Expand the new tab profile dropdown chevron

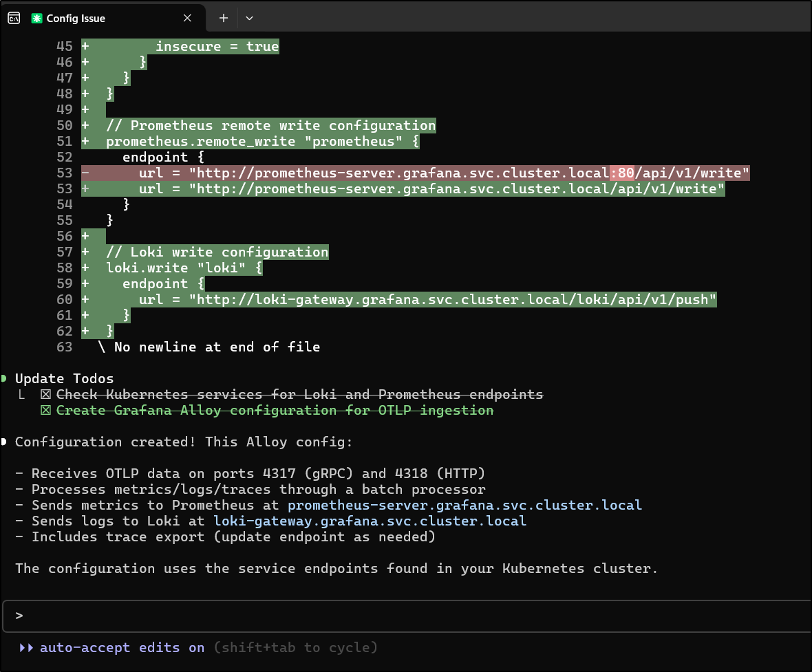(x=249, y=18)
